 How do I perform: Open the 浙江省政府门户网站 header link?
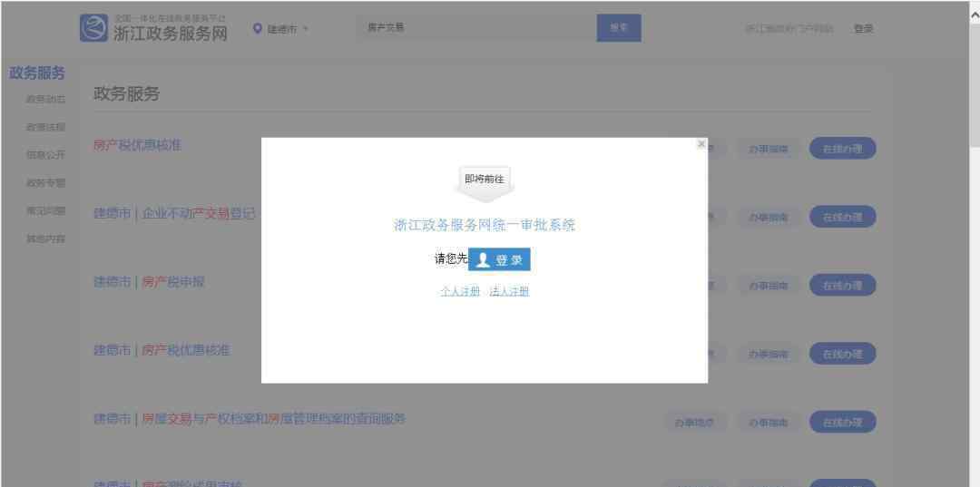click(789, 29)
